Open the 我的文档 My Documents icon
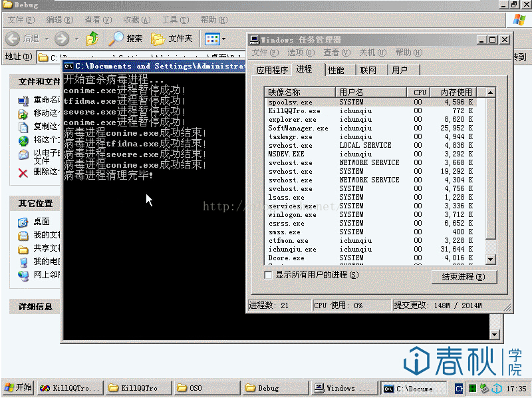The image size is (532, 398). point(23,236)
